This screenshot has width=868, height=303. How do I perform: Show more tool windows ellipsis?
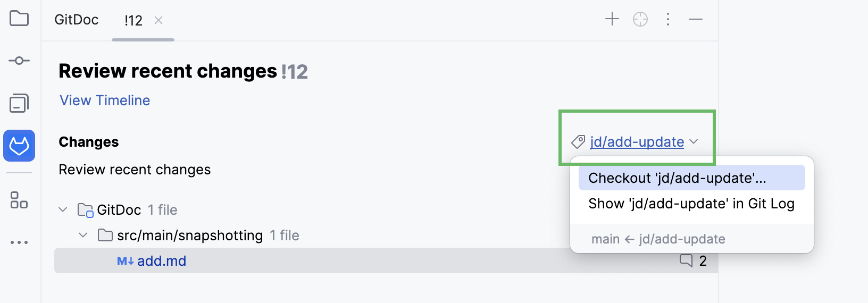click(x=19, y=242)
